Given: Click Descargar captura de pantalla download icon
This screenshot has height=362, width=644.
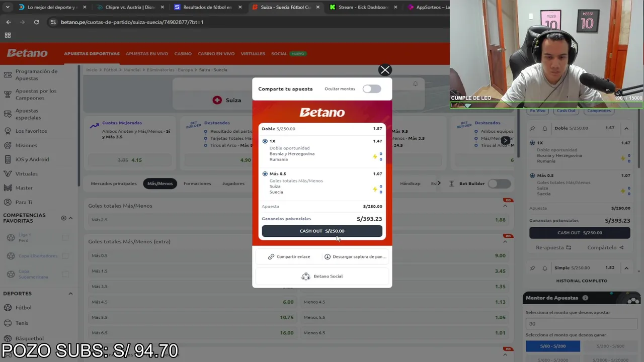Looking at the screenshot, I should click(x=328, y=256).
